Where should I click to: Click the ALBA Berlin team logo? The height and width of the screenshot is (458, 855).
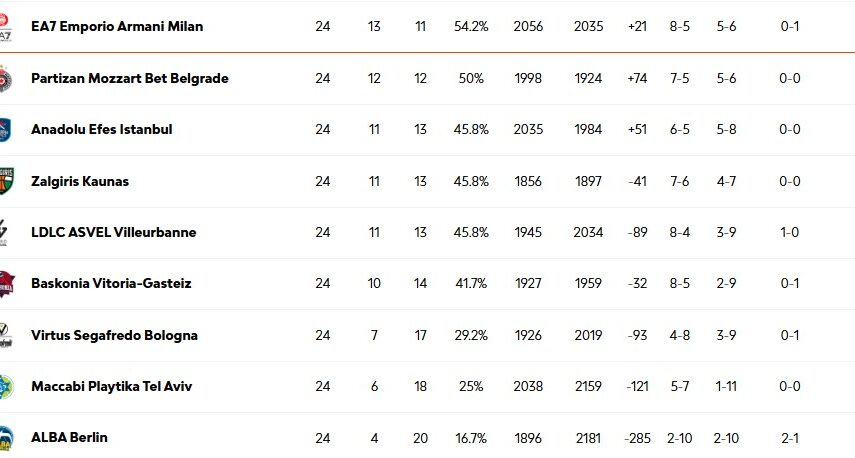(5, 438)
